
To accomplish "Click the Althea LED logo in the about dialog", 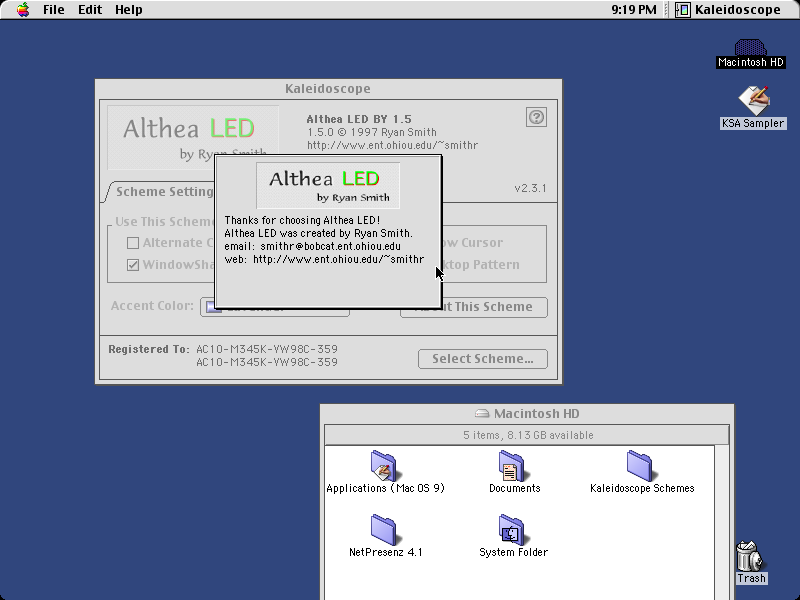I will [328, 186].
